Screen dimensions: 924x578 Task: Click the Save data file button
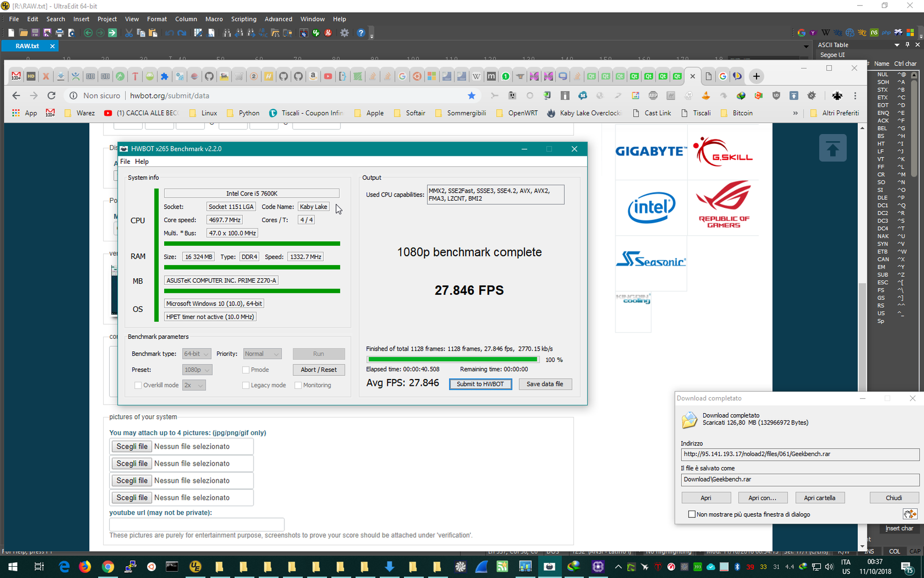tap(545, 384)
